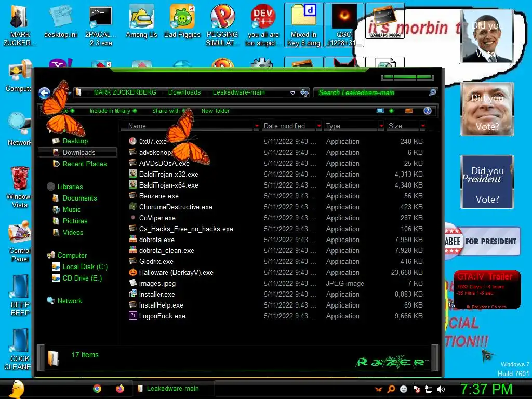Click the Change your view icon
Image resolution: width=532 pixels, height=399 pixels.
pos(380,111)
